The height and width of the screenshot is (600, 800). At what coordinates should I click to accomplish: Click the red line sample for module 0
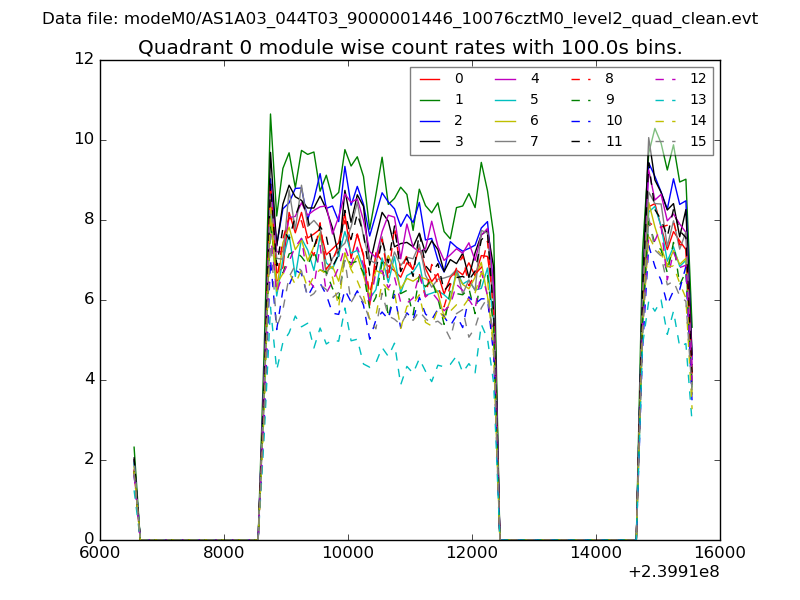tap(430, 79)
